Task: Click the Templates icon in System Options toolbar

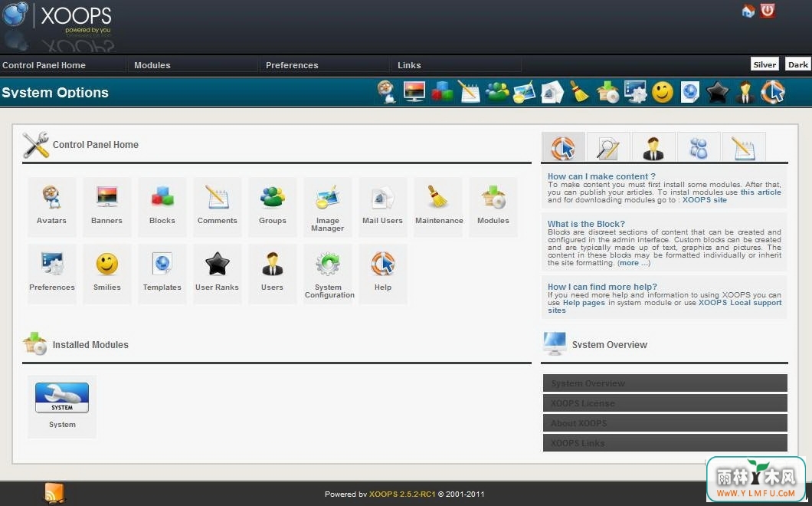Action: (690, 92)
